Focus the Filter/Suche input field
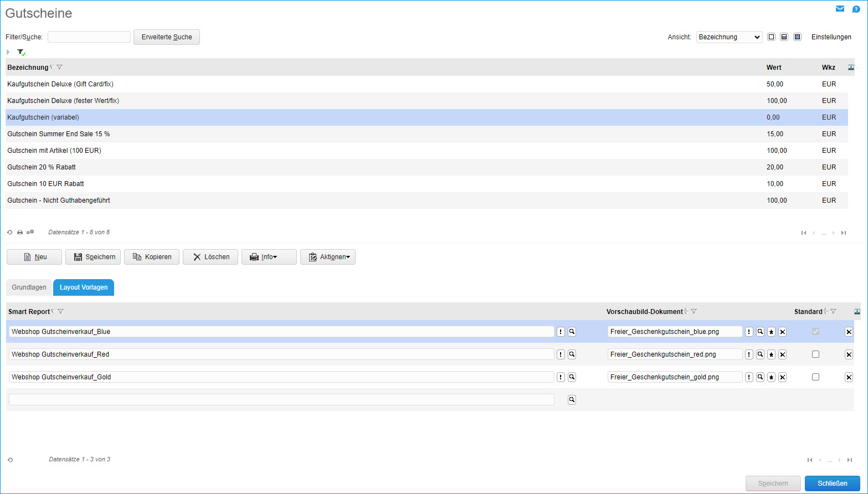This screenshot has height=494, width=868. tap(89, 37)
